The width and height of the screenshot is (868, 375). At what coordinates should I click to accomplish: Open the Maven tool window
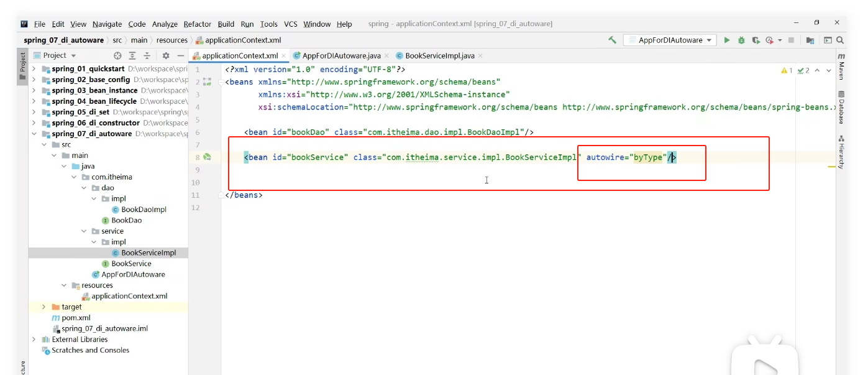(841, 65)
